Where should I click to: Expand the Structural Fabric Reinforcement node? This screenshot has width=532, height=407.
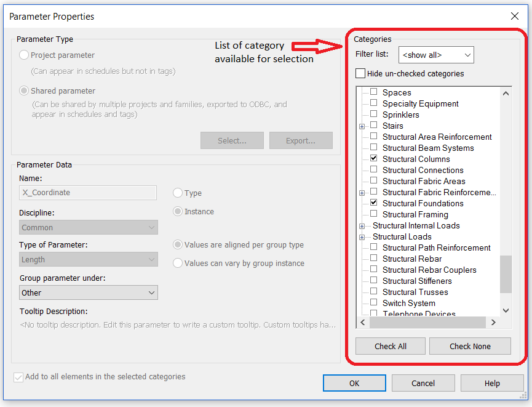[362, 193]
